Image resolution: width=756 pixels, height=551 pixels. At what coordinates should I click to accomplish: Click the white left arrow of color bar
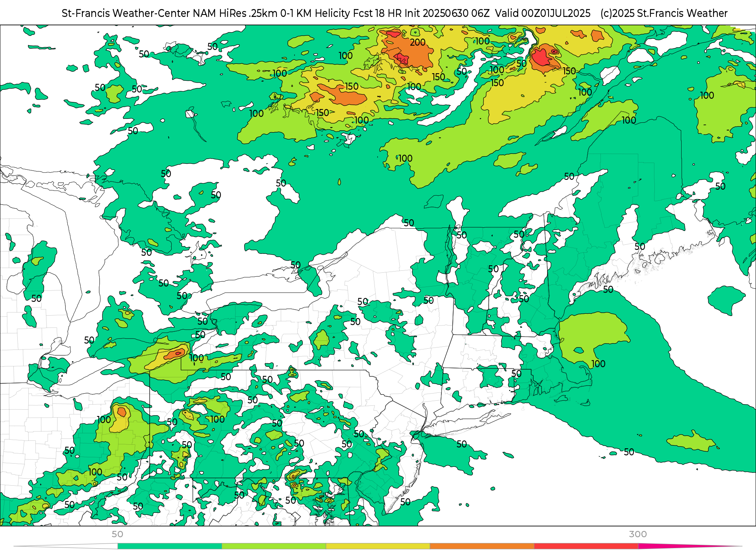pyautogui.click(x=66, y=546)
